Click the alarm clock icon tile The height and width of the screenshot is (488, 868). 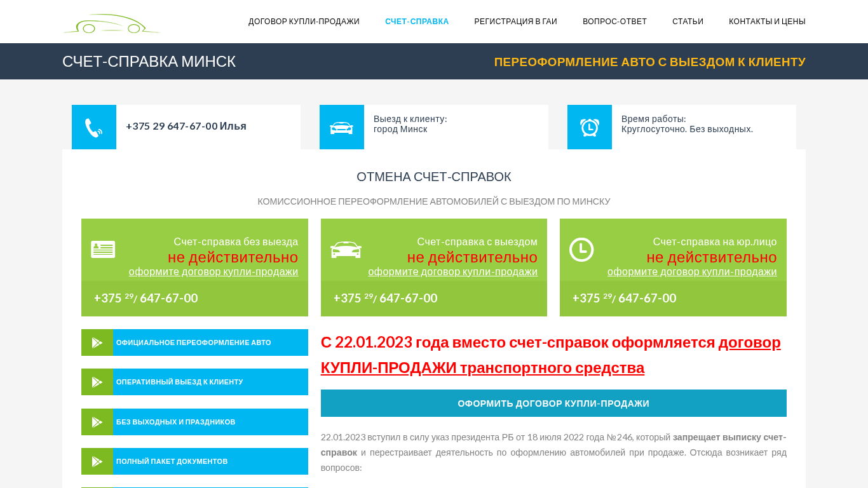pyautogui.click(x=590, y=127)
